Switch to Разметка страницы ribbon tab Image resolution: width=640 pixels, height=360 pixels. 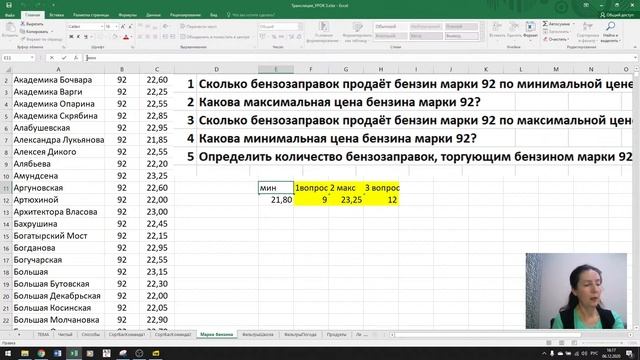coord(91,15)
